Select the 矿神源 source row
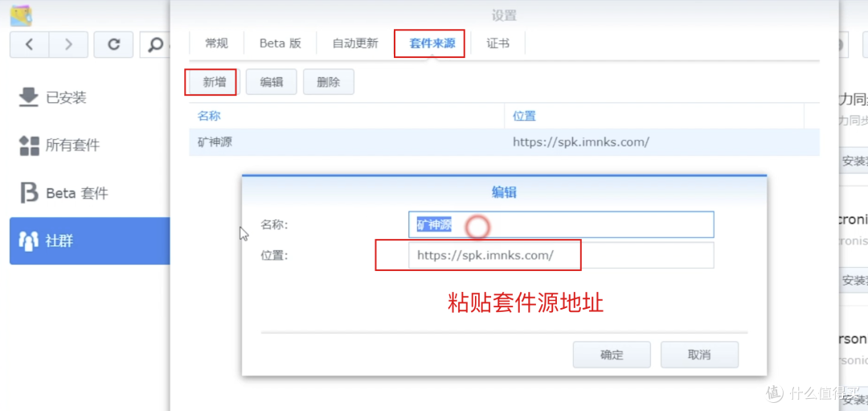 pos(504,142)
